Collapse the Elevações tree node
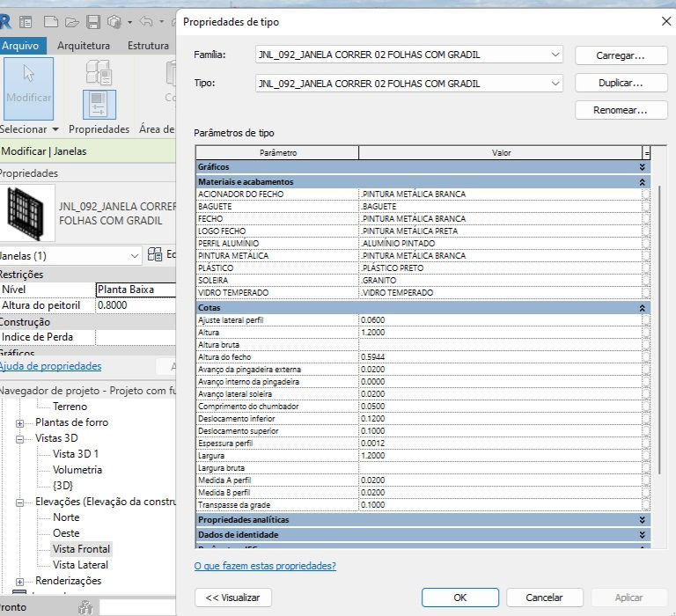 20,502
